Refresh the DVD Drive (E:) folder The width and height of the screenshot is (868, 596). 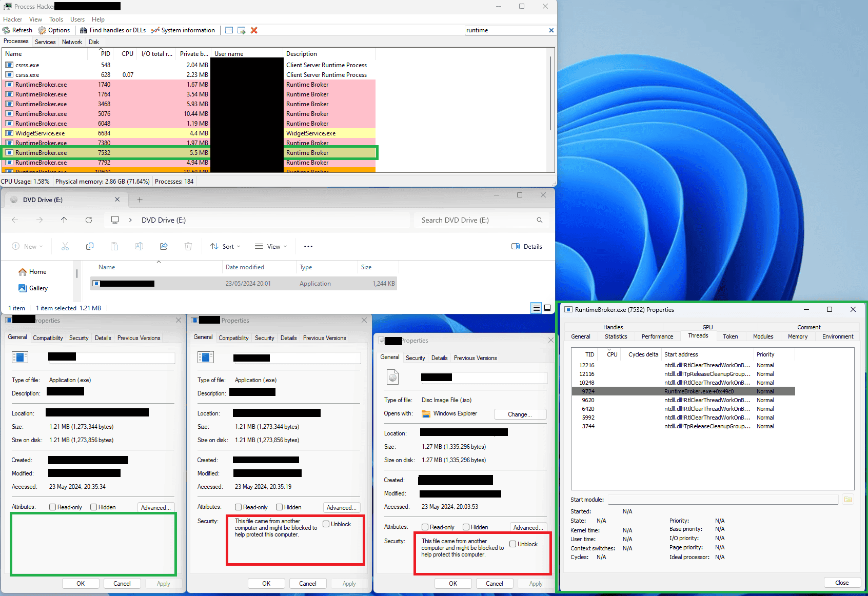click(89, 220)
